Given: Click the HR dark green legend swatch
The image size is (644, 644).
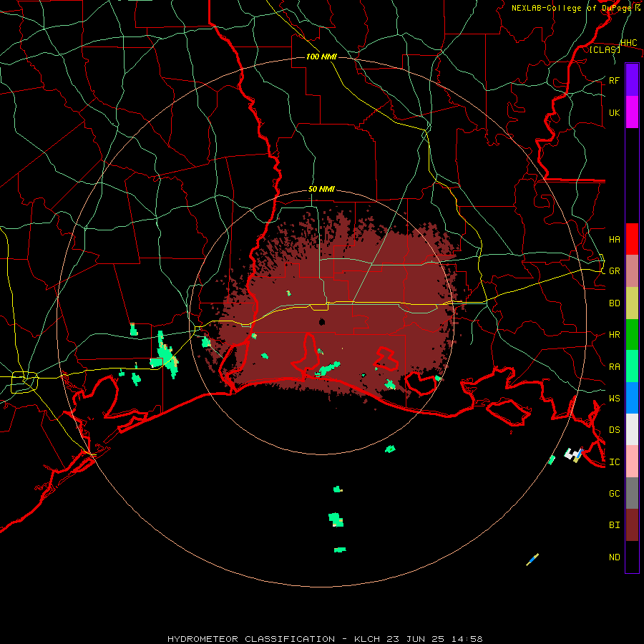Looking at the screenshot, I should pos(632,335).
